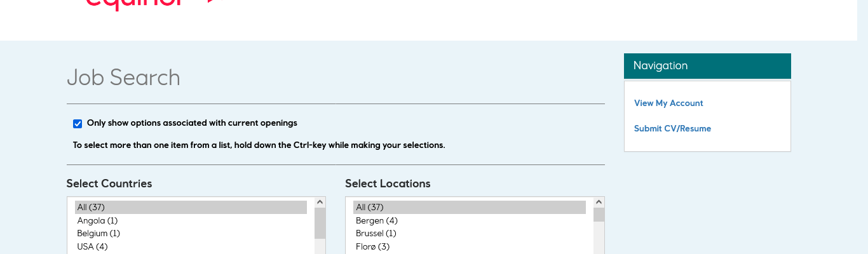This screenshot has height=254, width=868.
Task: Uncheck 'Only show options associated with current openings'
Action: [x=78, y=124]
